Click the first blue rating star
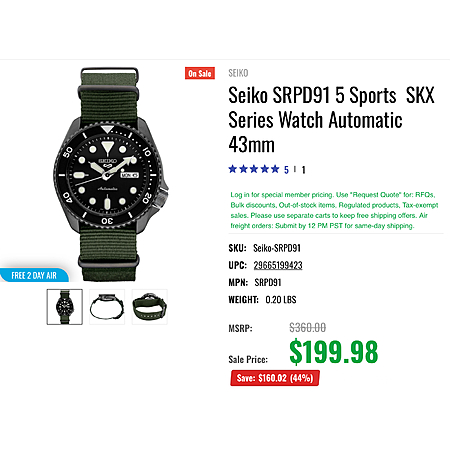This screenshot has height=450, width=450. click(x=233, y=169)
